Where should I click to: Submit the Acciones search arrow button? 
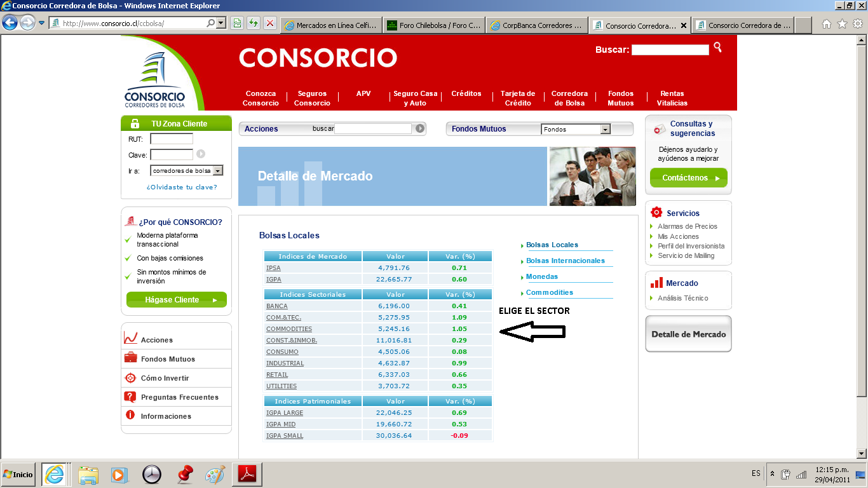(x=420, y=128)
